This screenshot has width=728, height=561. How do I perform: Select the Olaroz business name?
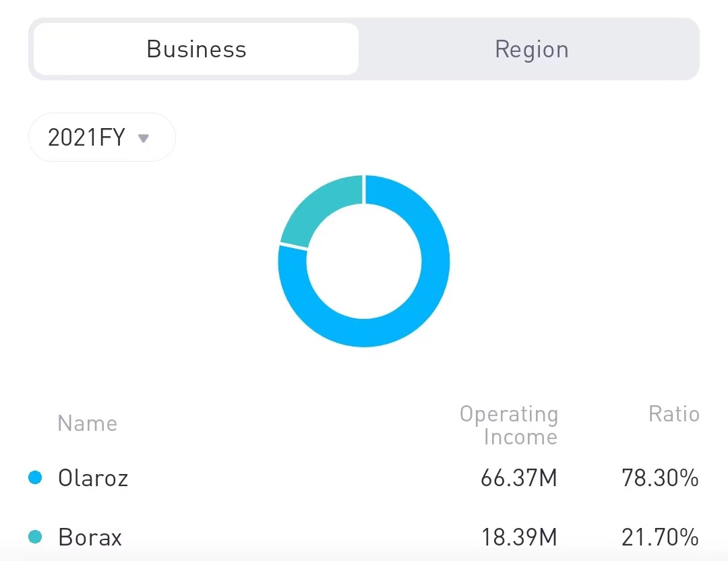tap(93, 478)
